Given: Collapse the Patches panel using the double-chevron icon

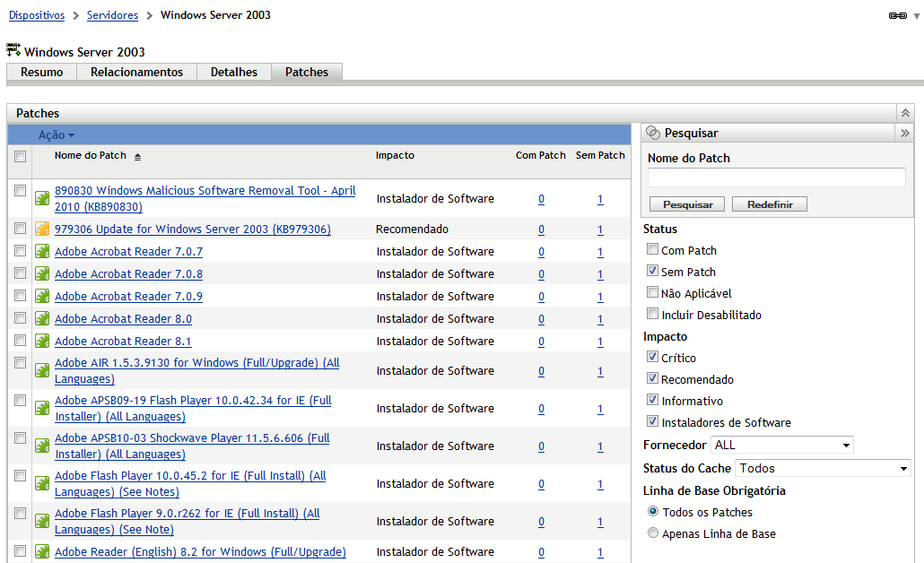Looking at the screenshot, I should pyautogui.click(x=905, y=112).
